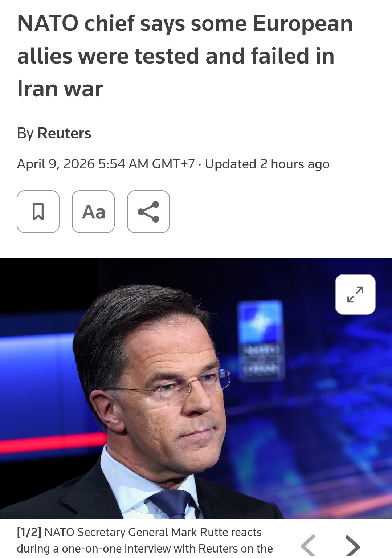
Task: Open the Reuters author link
Action: [64, 133]
